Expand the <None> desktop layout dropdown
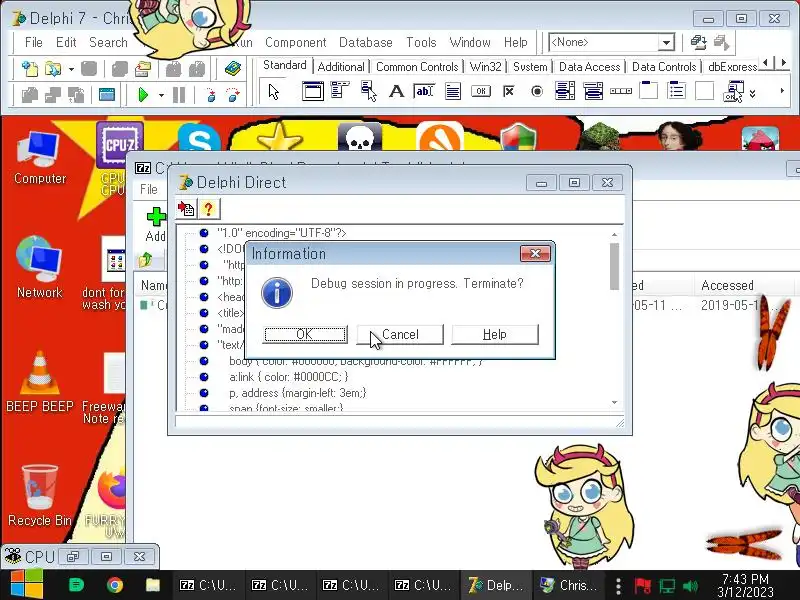This screenshot has width=800, height=600. (666, 42)
